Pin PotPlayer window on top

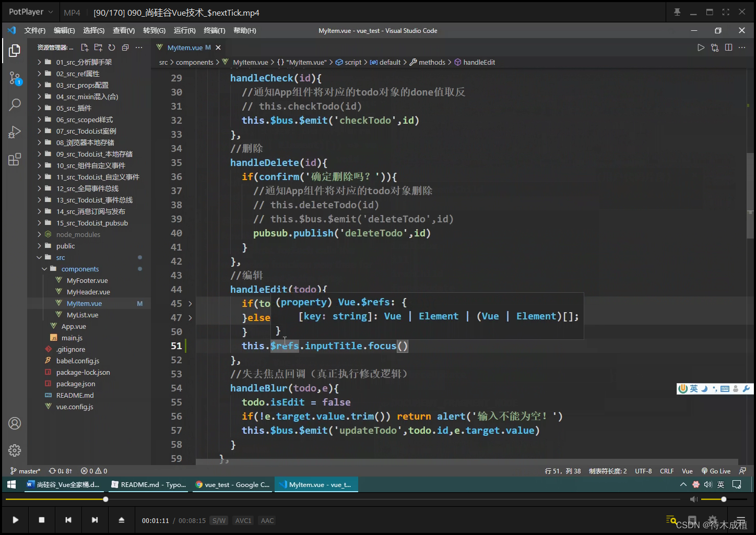[677, 12]
